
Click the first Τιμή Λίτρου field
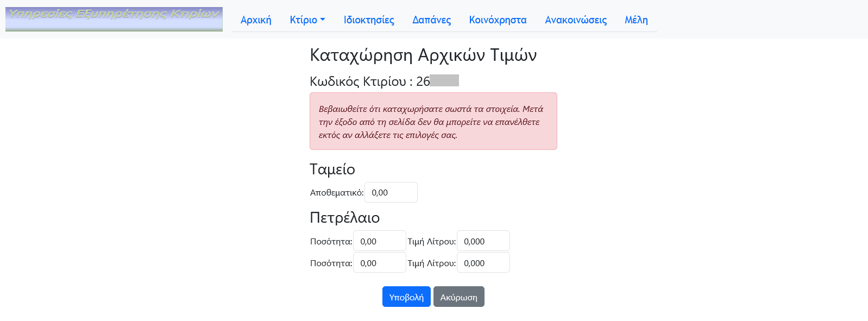coord(483,241)
